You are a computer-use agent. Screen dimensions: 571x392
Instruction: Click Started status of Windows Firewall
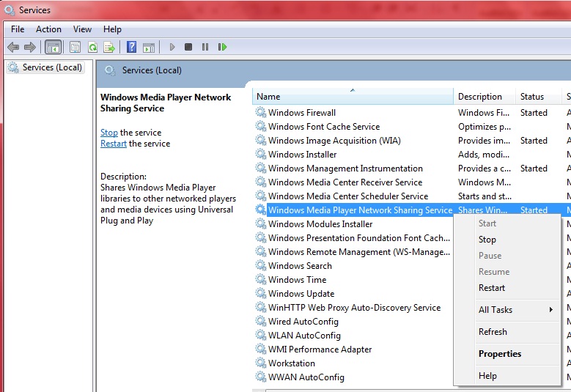[534, 112]
